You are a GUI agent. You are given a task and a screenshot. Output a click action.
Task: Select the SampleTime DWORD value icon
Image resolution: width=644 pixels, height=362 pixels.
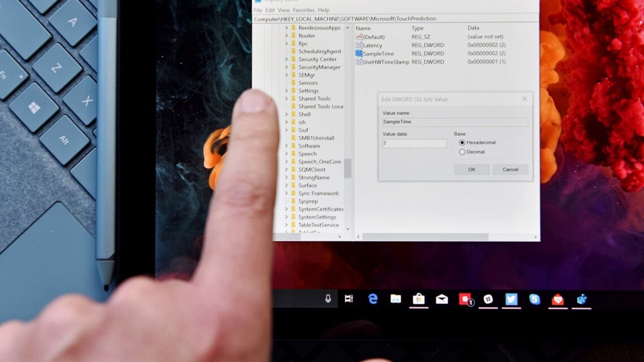[x=359, y=53]
